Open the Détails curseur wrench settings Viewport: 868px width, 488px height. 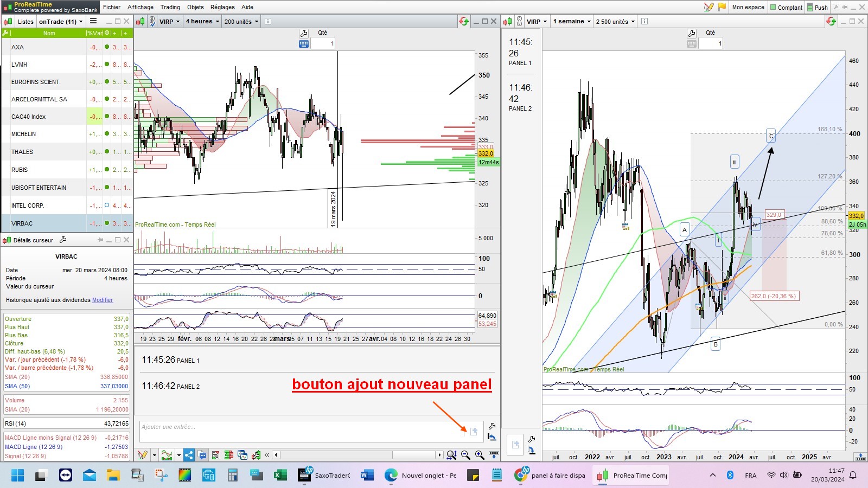coord(63,240)
